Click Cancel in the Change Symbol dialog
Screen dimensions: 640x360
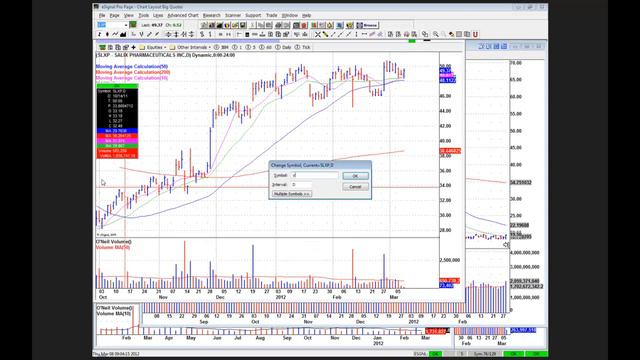click(355, 187)
